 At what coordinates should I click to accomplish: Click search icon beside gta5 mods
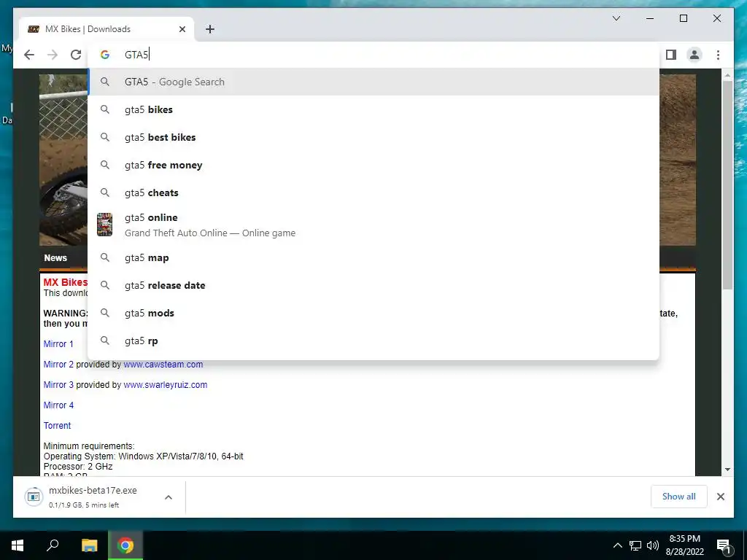pos(105,313)
